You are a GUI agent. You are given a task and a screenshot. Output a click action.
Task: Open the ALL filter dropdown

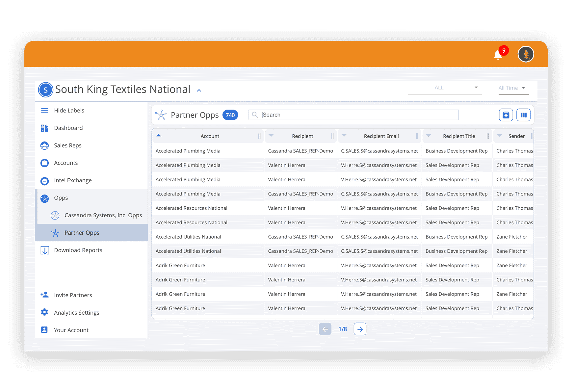click(x=444, y=88)
